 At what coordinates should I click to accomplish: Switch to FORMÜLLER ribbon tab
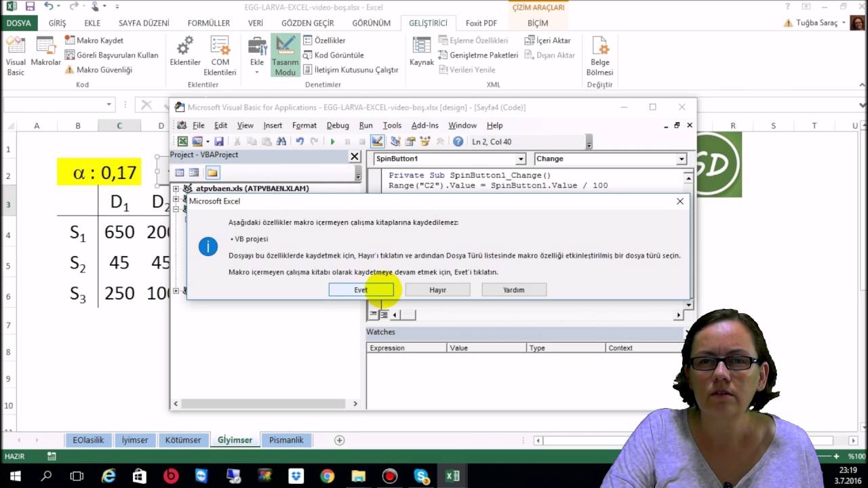click(x=209, y=23)
